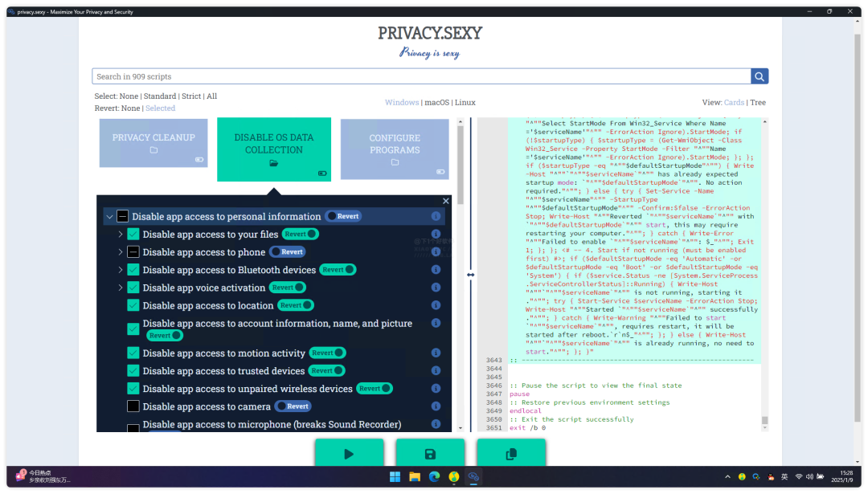
Task: Click the script list vertical scrollbar
Action: click(460, 166)
